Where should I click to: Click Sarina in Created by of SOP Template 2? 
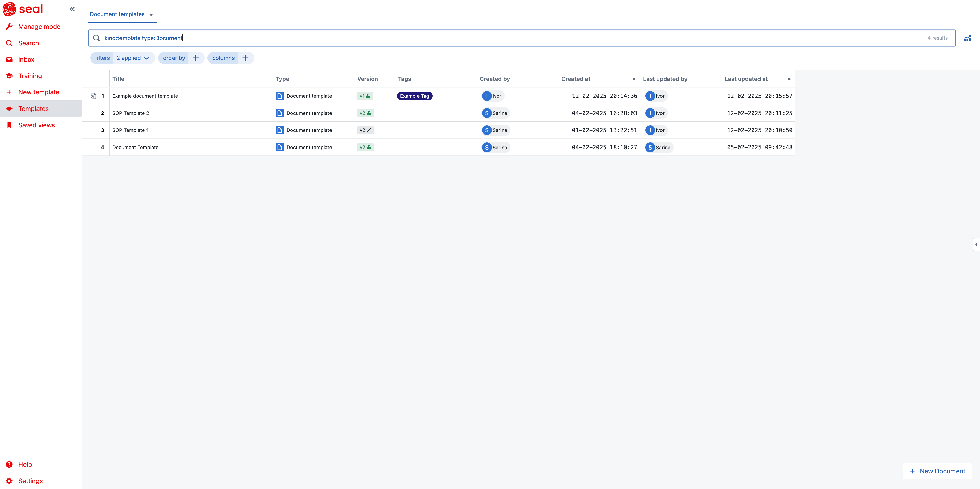click(x=496, y=113)
